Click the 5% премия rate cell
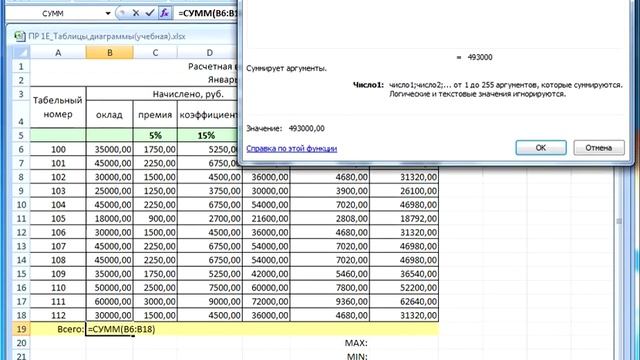The width and height of the screenshot is (640, 360). click(155, 136)
